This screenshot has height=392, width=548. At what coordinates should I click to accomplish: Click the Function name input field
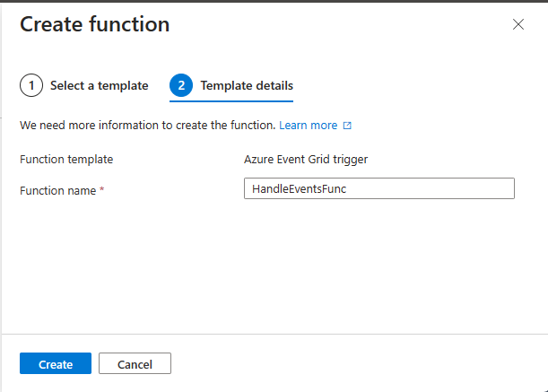pyautogui.click(x=379, y=188)
